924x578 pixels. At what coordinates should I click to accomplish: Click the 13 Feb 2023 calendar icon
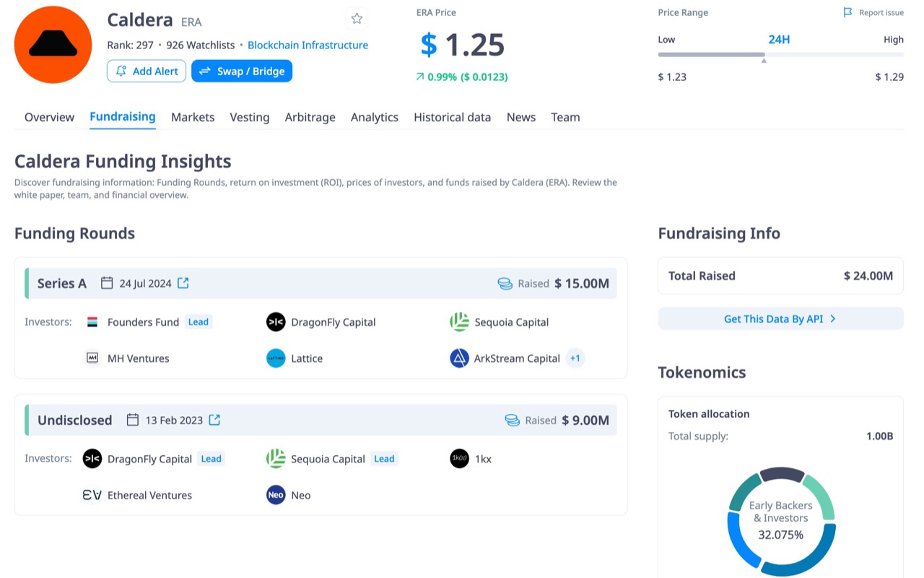[x=133, y=420]
